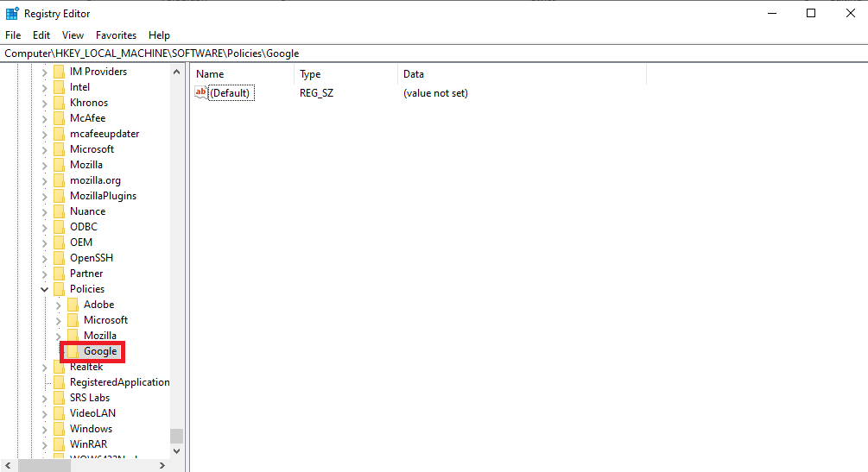Select the Realtek key

pyautogui.click(x=86, y=367)
